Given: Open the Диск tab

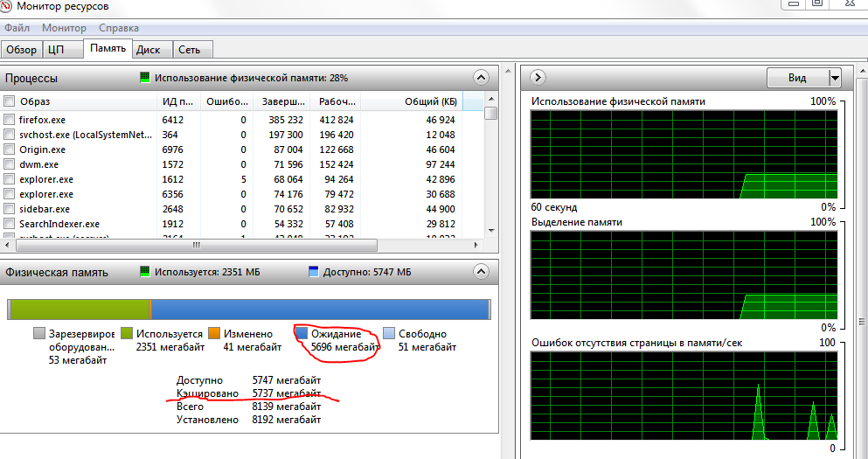Looking at the screenshot, I should tap(149, 50).
